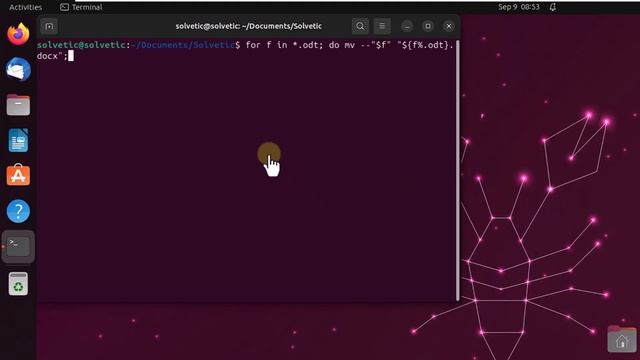The height and width of the screenshot is (360, 640).
Task: Maximize the terminal window
Action: point(428,26)
